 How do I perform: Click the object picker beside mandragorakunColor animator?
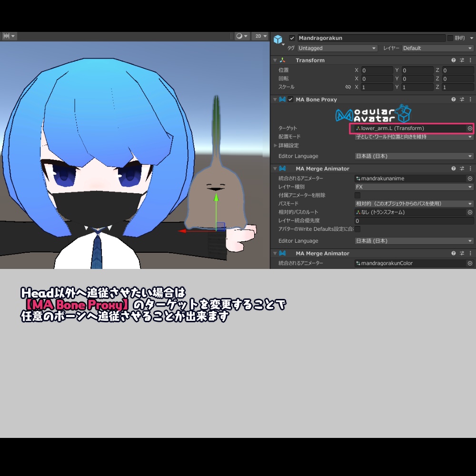pyautogui.click(x=470, y=263)
